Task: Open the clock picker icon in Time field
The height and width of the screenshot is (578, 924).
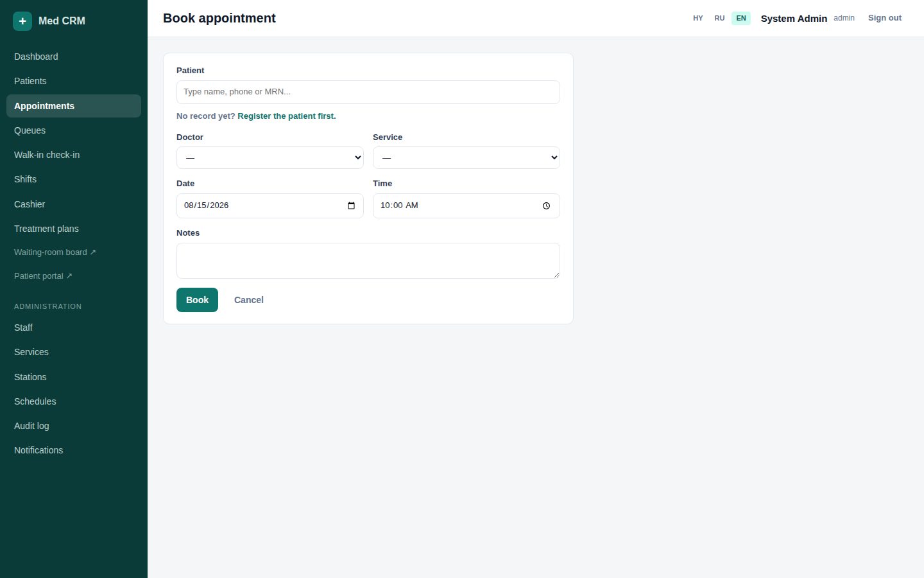Action: [x=546, y=206]
